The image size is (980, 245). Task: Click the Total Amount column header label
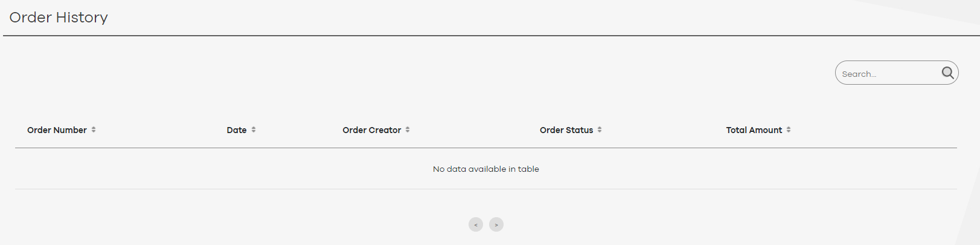point(754,130)
